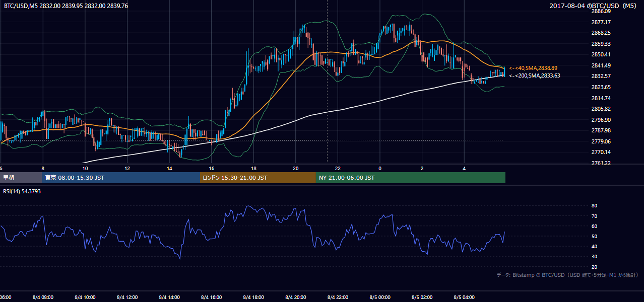This screenshot has height=302, width=644.
Task: Click price axis label 2796.90
Action: pos(601,120)
